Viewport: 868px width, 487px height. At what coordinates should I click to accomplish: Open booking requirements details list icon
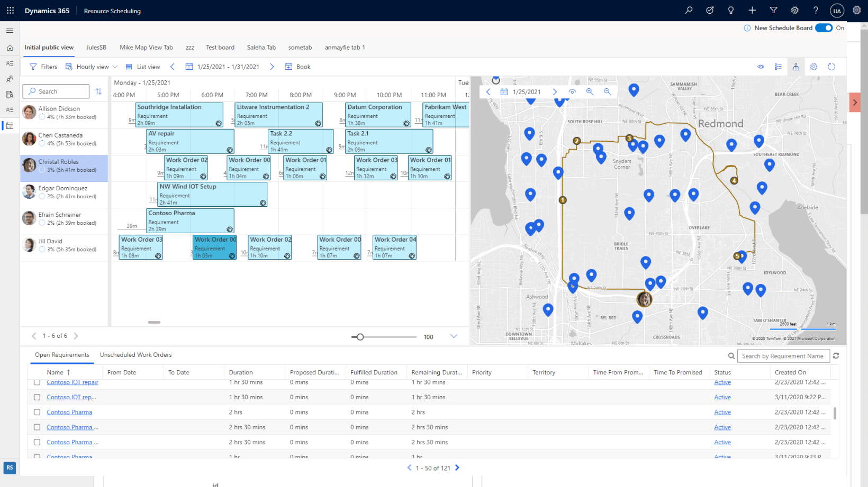778,67
